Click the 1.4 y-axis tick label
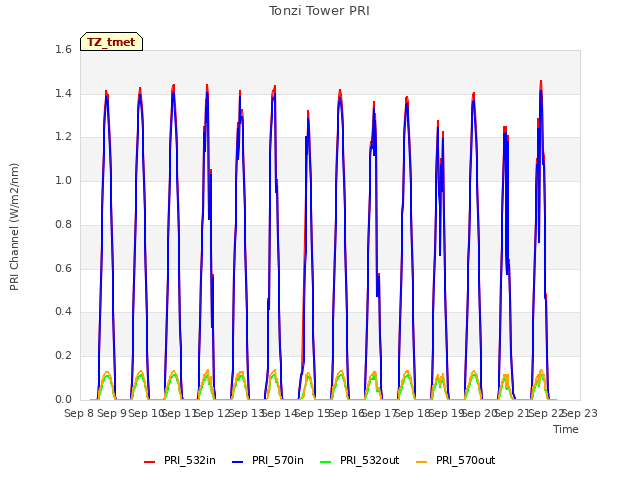Viewport: 640px width, 480px height. click(x=63, y=93)
